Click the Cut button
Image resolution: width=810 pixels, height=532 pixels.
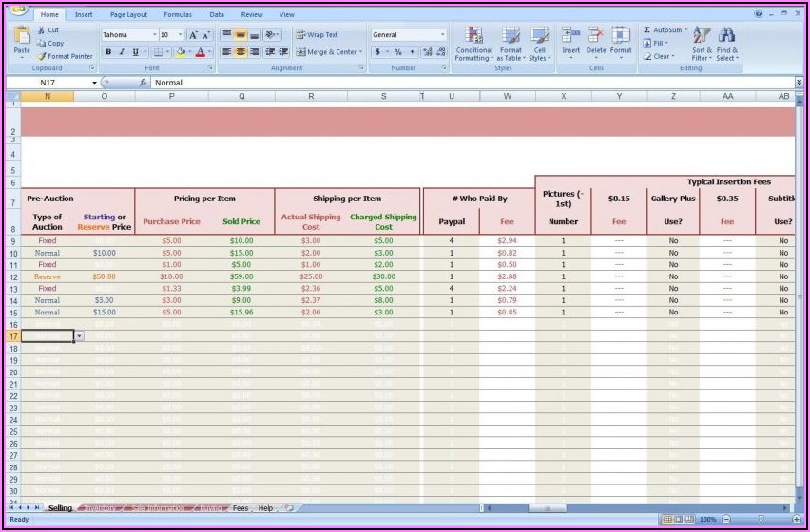pyautogui.click(x=48, y=30)
